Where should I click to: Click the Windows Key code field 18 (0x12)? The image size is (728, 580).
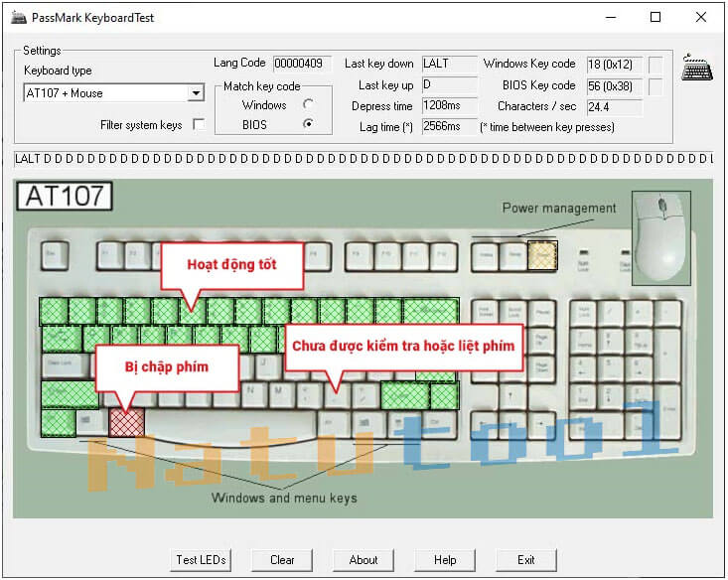[615, 65]
